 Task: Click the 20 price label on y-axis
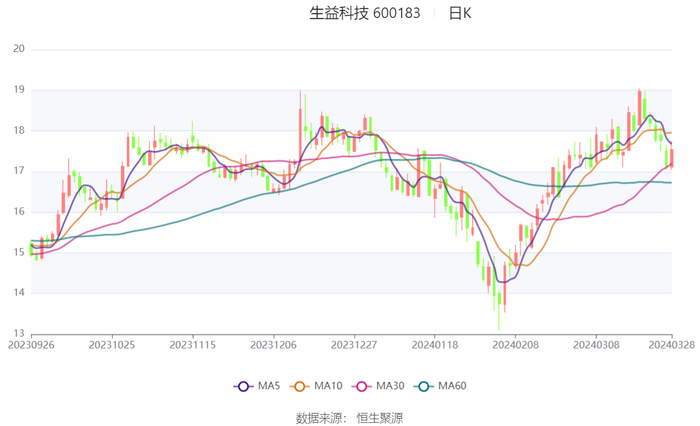(x=18, y=49)
